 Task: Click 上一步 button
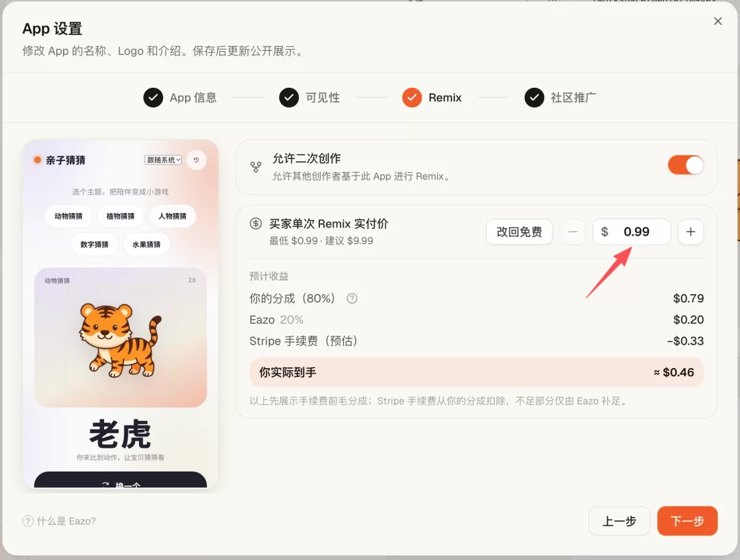click(x=619, y=521)
